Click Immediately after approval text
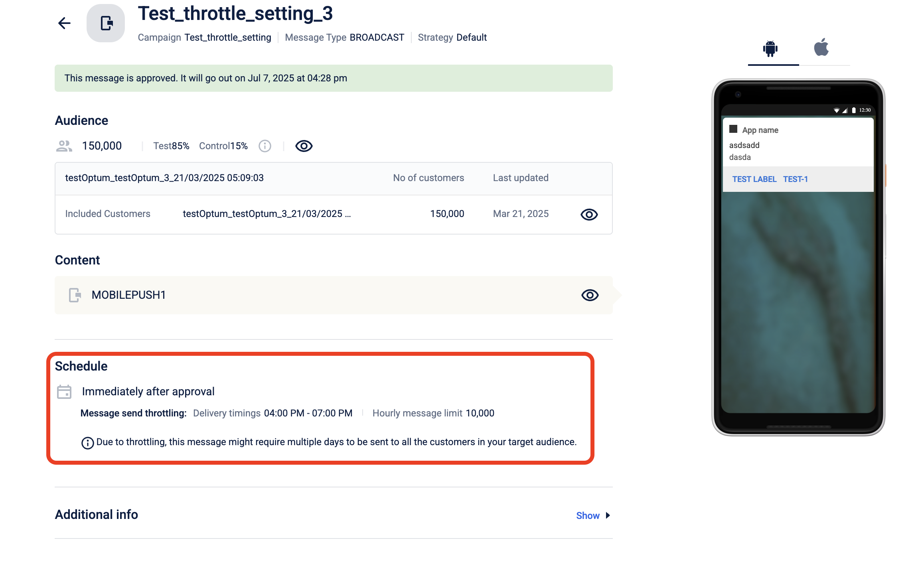This screenshot has width=924, height=568. 148,392
